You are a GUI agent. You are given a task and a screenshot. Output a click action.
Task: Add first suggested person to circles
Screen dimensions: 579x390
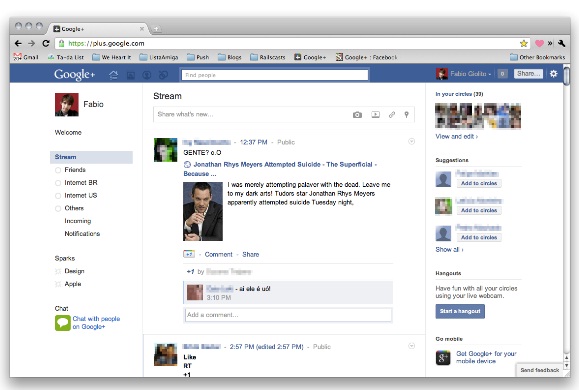[x=479, y=183]
